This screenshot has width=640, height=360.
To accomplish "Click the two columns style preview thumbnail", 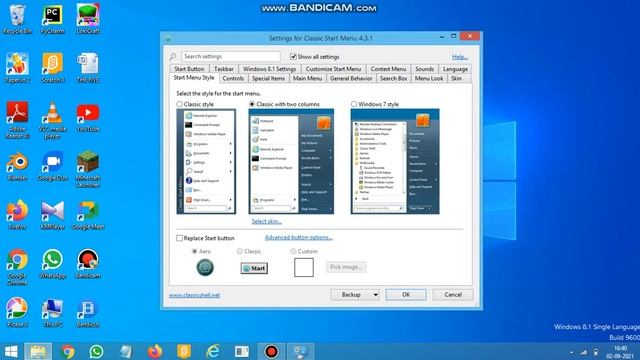I will 291,161.
